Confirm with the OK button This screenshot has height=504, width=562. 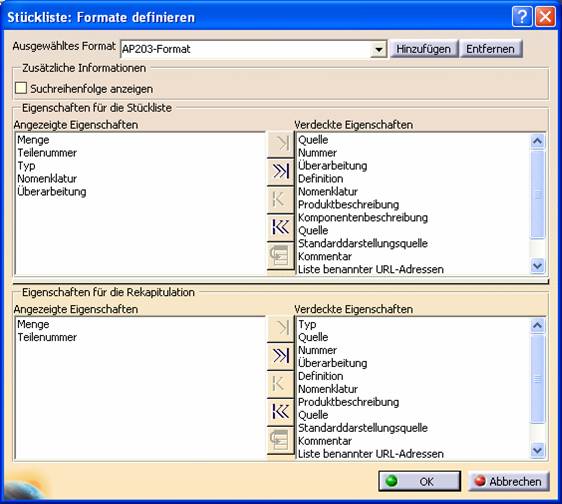click(420, 481)
